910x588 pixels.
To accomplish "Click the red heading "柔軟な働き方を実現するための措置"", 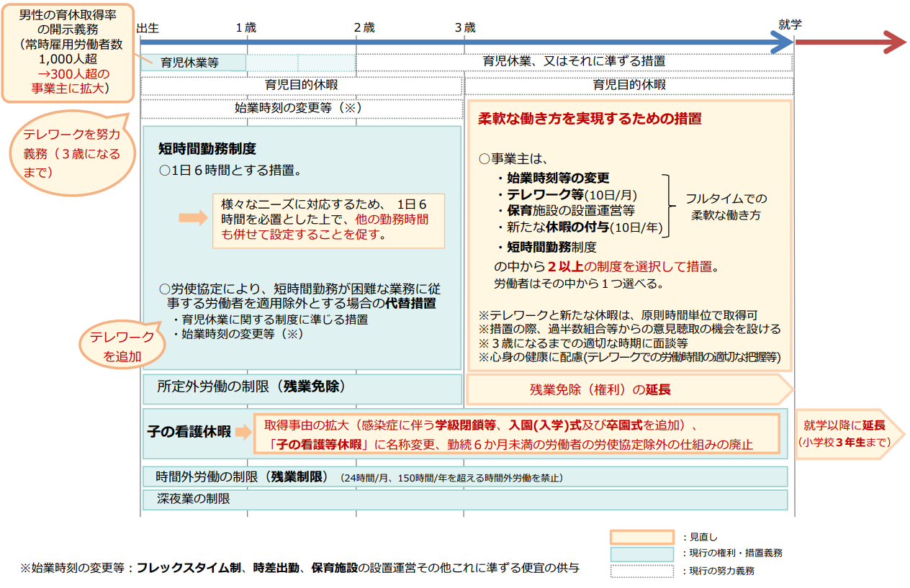I will 590,119.
